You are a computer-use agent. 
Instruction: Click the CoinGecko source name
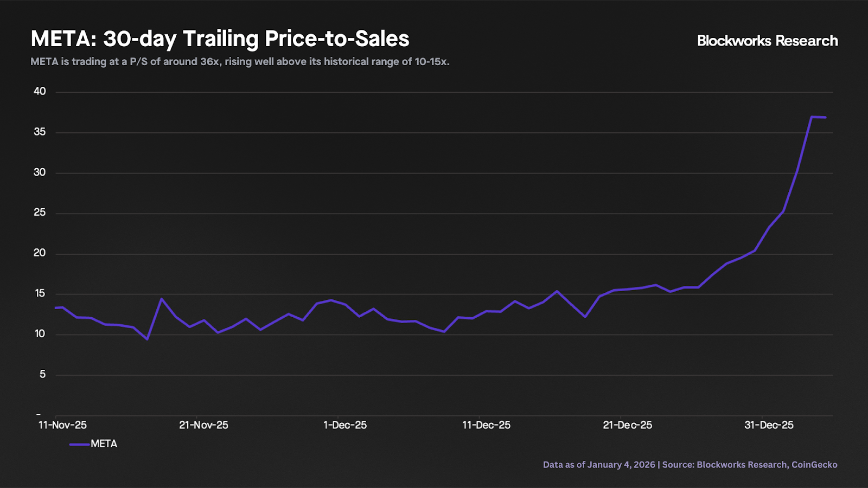point(814,465)
